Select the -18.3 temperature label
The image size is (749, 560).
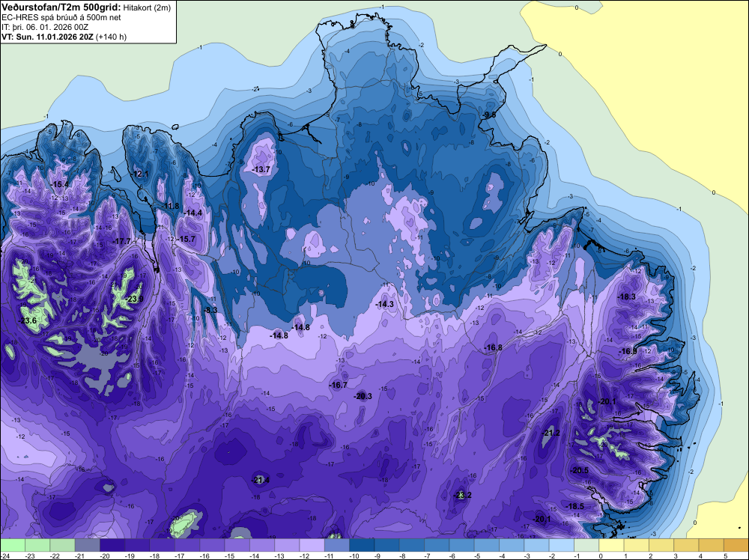[x=626, y=296]
